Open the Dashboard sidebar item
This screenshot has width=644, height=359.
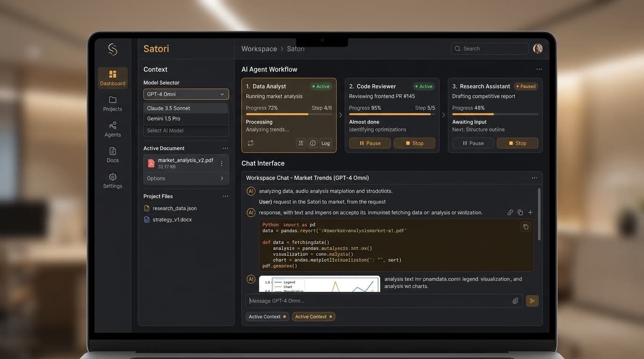click(x=113, y=78)
